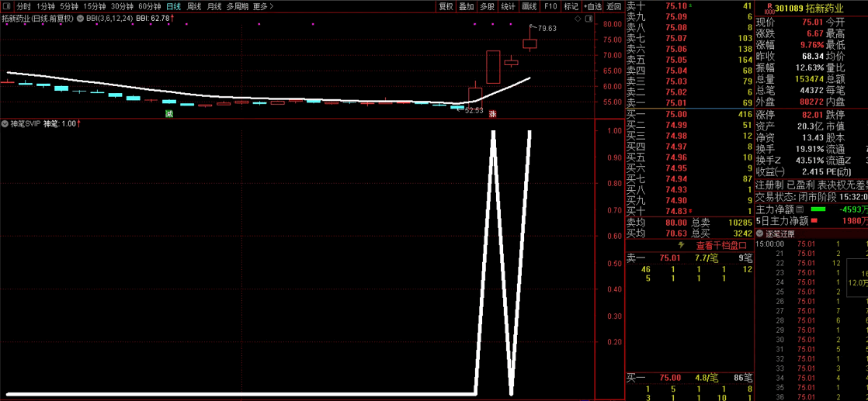Open the 多股 multi-stock view
This screenshot has width=868, height=401.
(x=487, y=7)
